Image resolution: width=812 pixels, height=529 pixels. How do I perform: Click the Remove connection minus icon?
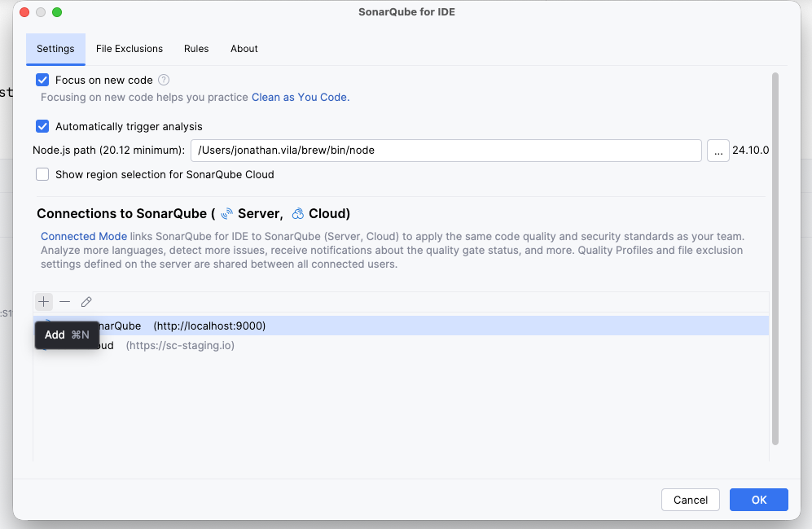65,302
